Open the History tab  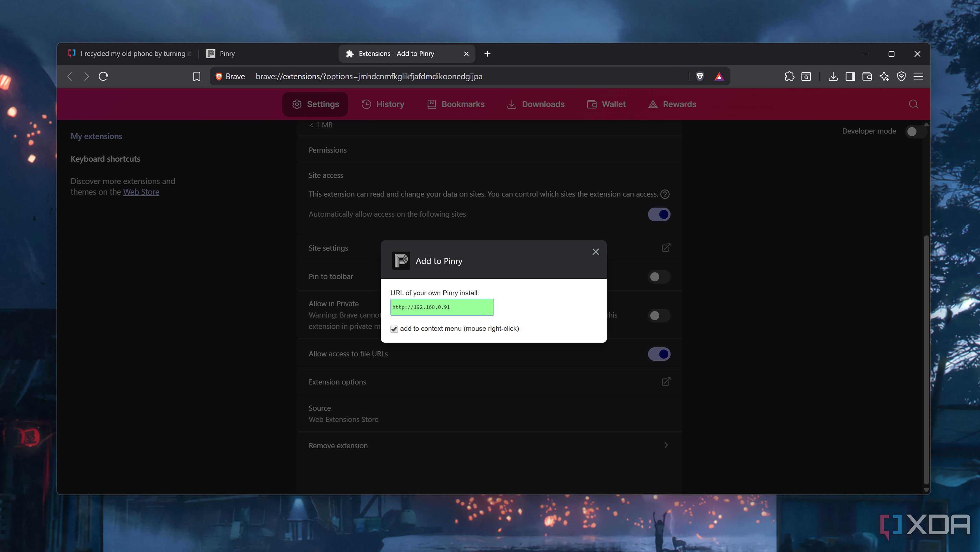point(383,104)
